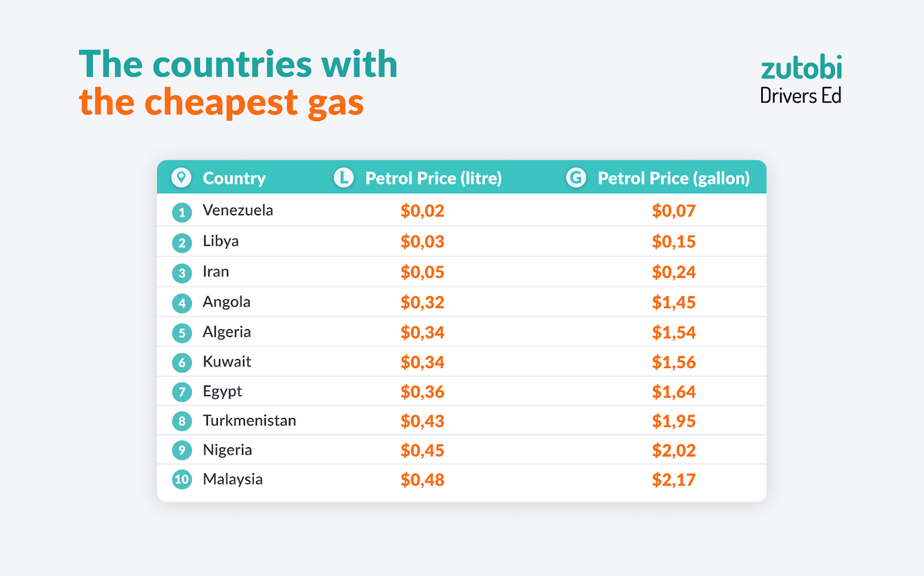The image size is (924, 576).
Task: Click the rank 1 badge for Venezuela
Action: pyautogui.click(x=182, y=212)
